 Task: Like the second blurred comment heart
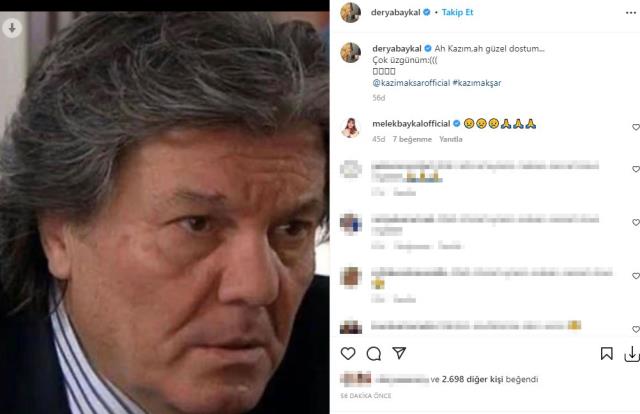(x=636, y=223)
